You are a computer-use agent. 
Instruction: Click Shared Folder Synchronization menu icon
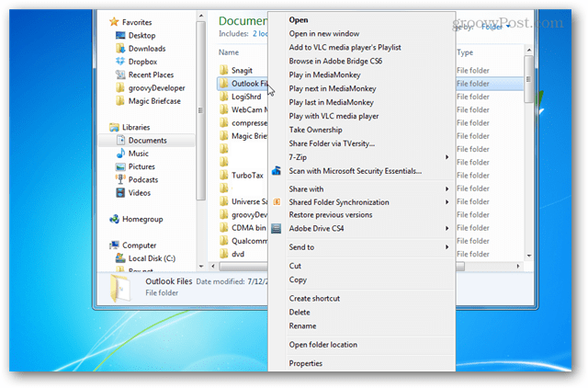277,202
